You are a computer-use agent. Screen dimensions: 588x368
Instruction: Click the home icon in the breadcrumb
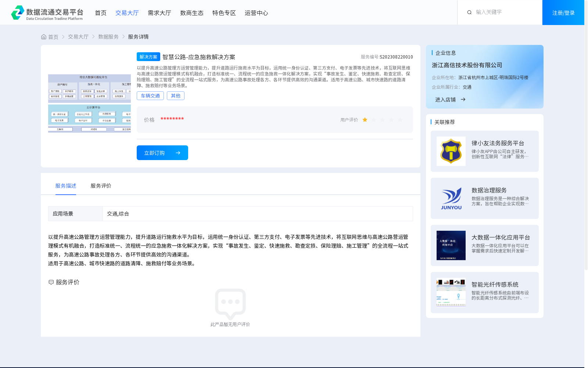pos(44,37)
